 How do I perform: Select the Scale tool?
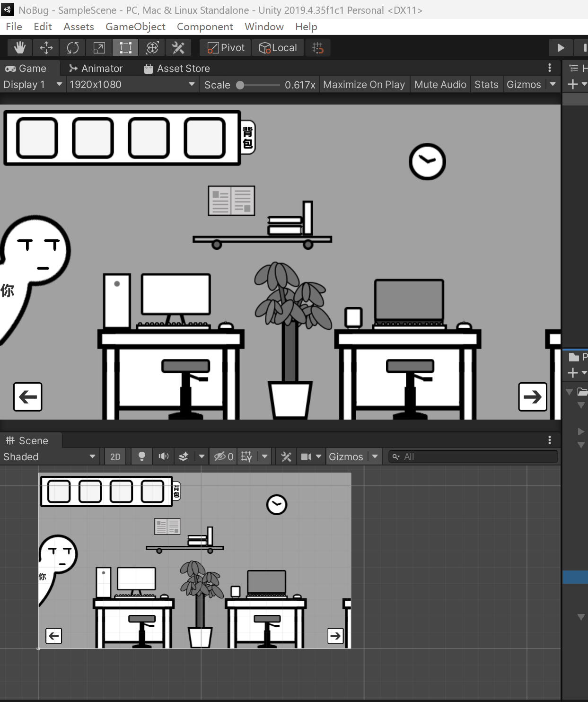click(x=99, y=48)
